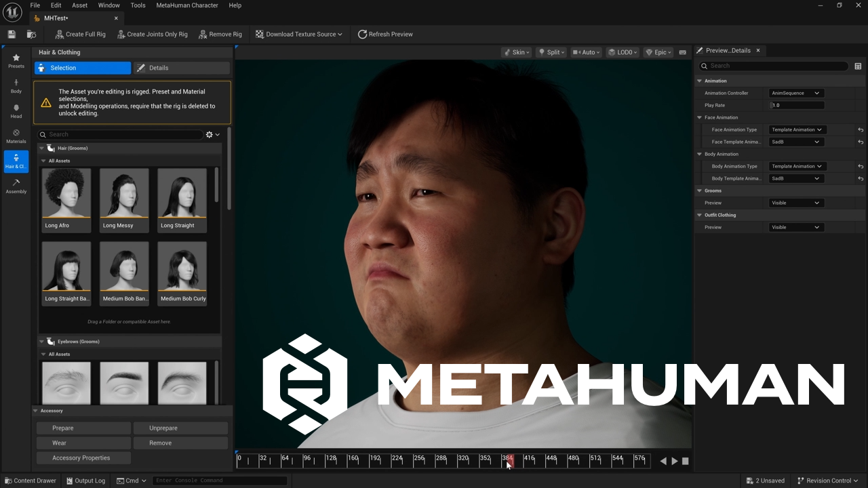The image size is (868, 488).
Task: Click Remove Rig in the toolbar
Action: click(x=220, y=34)
